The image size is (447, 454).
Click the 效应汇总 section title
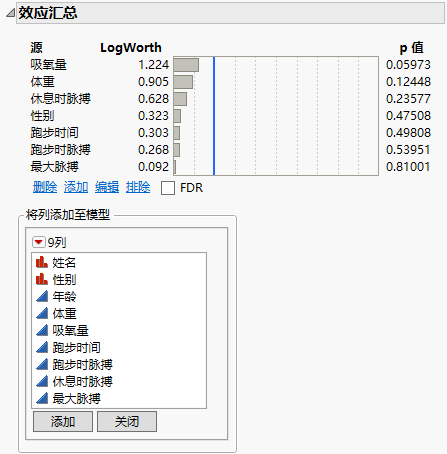coord(48,13)
